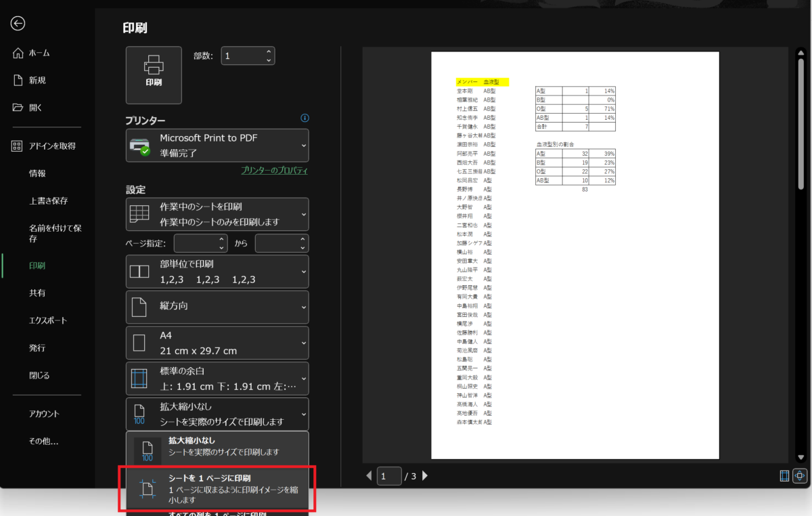Click the page number input field below the preview
This screenshot has height=516, width=812.
[389, 476]
